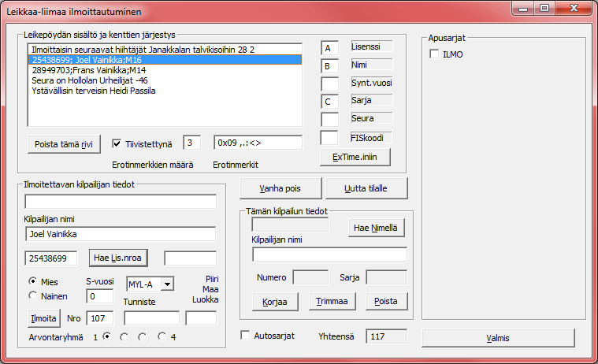598x364 pixels.
Task: Click the Kilpailijan nimi field containing Joel Vainikka
Action: [120, 234]
